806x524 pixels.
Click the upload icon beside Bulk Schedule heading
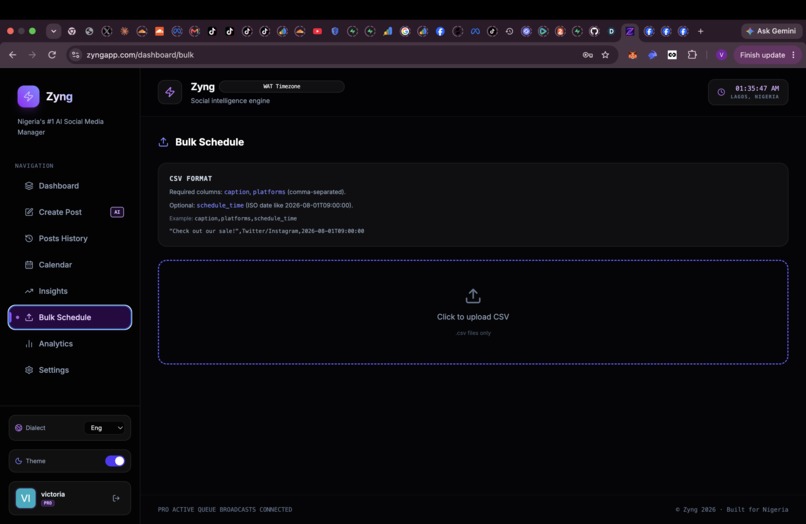(163, 142)
